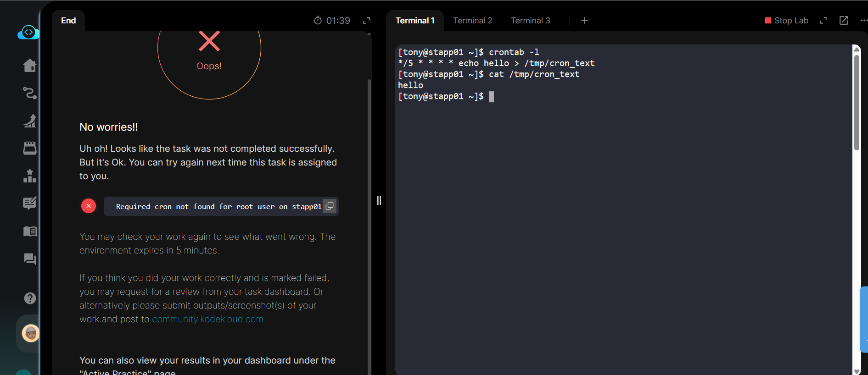Switch to the Terminal 3 tab
Viewport: 868px width, 375px height.
tap(530, 21)
